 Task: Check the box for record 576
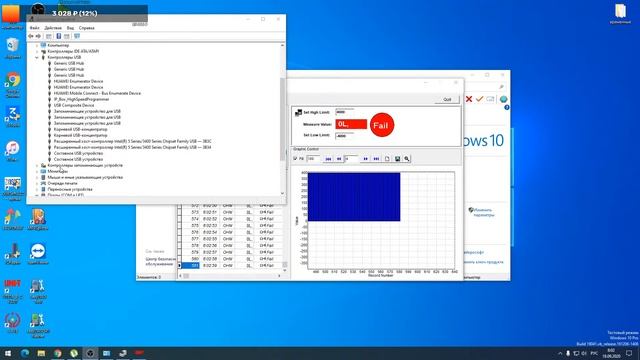(x=179, y=232)
